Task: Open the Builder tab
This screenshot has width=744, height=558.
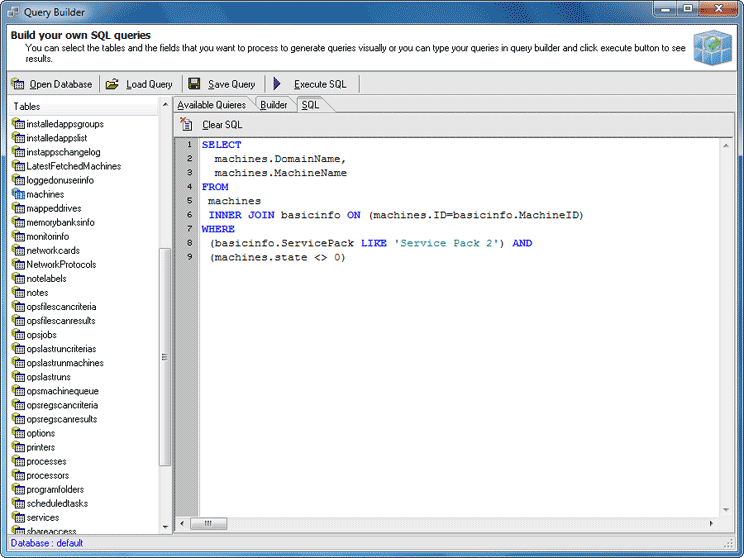Action: pos(273,105)
